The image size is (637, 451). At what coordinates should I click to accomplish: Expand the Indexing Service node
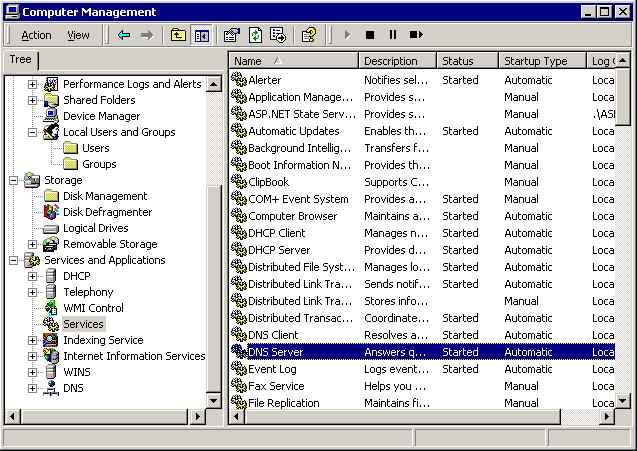[x=32, y=340]
